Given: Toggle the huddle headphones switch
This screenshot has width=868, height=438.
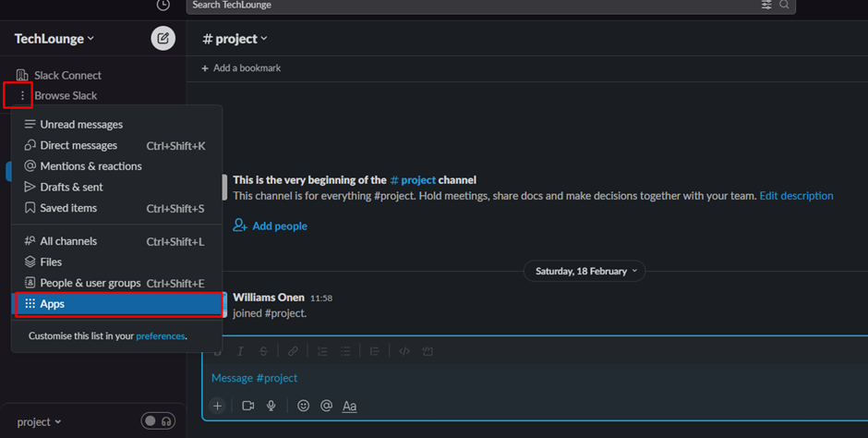Looking at the screenshot, I should click(158, 421).
